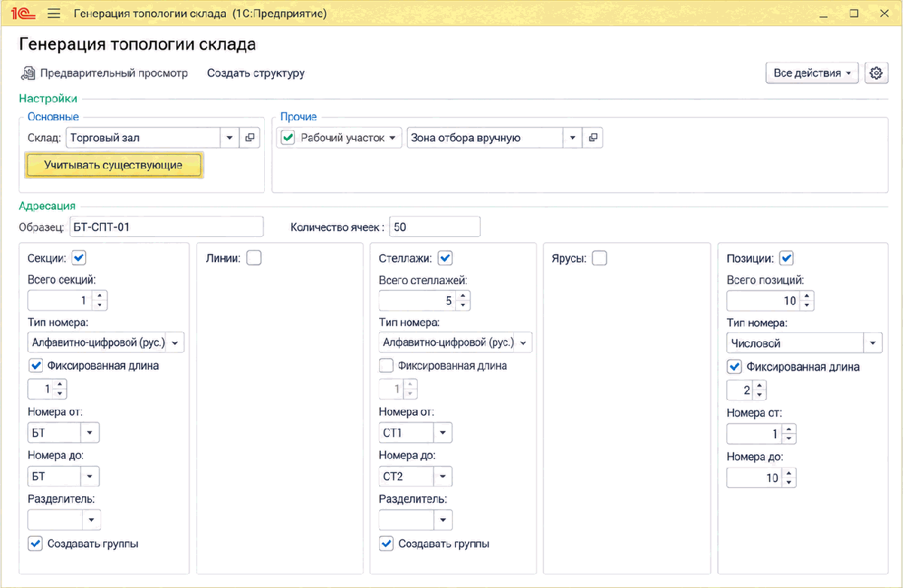Toggle Фиксированная длина under Секции
The width and height of the screenshot is (903, 588).
click(x=35, y=365)
